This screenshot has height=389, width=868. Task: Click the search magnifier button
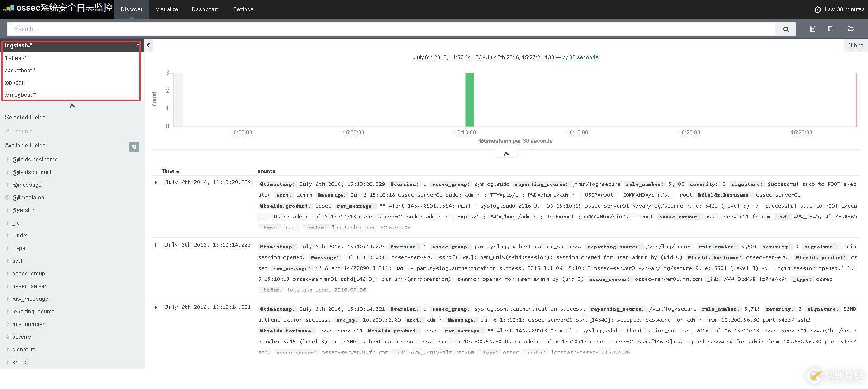point(786,29)
